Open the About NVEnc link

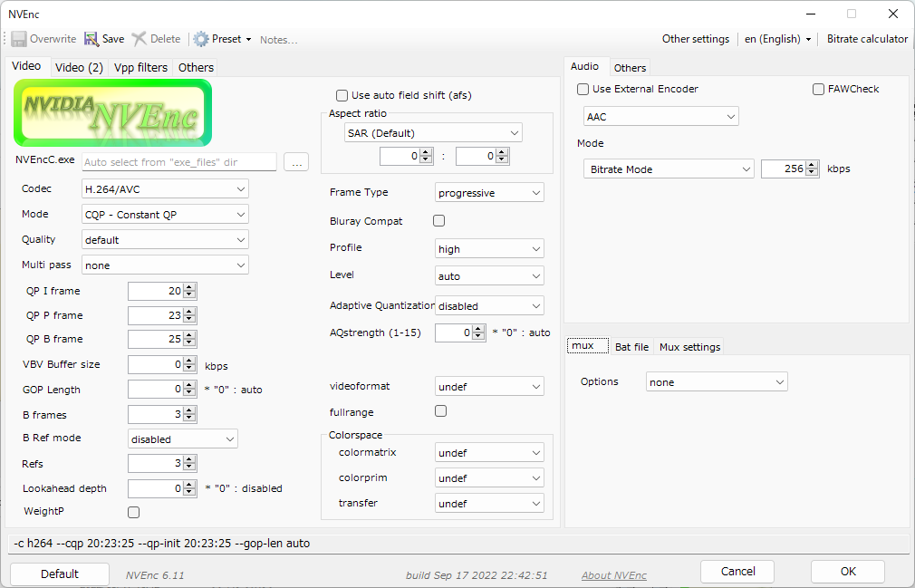[614, 575]
